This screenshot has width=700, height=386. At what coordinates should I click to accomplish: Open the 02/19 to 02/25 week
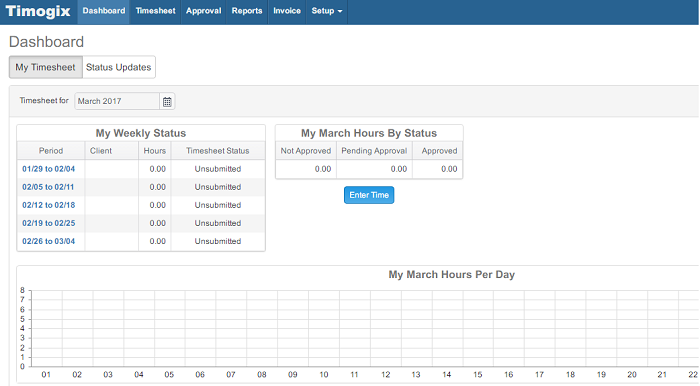(49, 223)
